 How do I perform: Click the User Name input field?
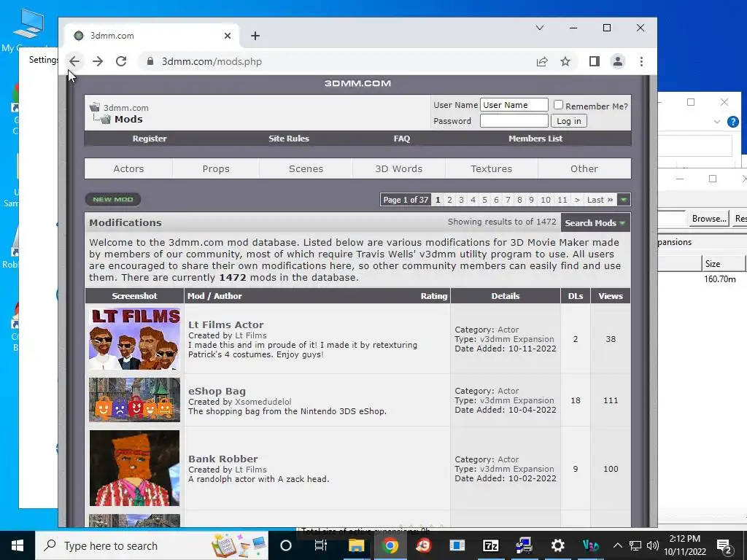pyautogui.click(x=514, y=105)
